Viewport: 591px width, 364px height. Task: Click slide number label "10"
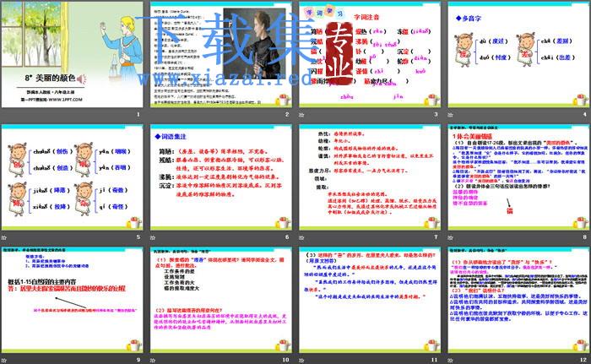[x=285, y=360]
